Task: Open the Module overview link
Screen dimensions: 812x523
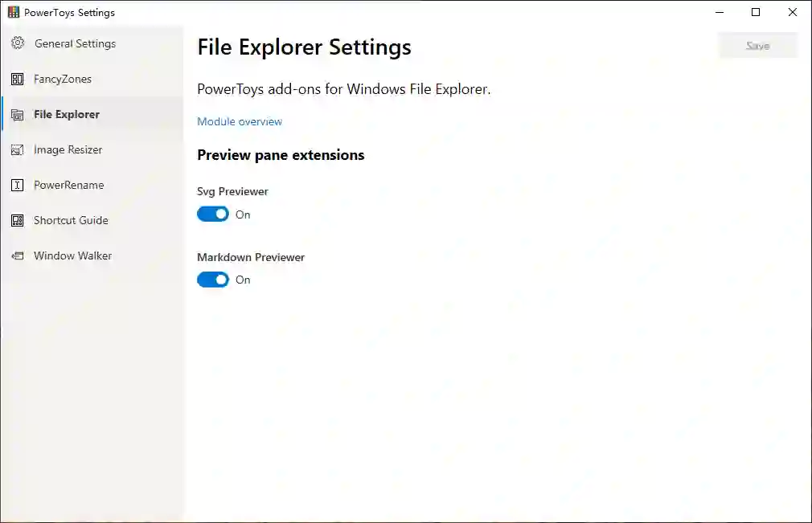Action: coord(240,121)
